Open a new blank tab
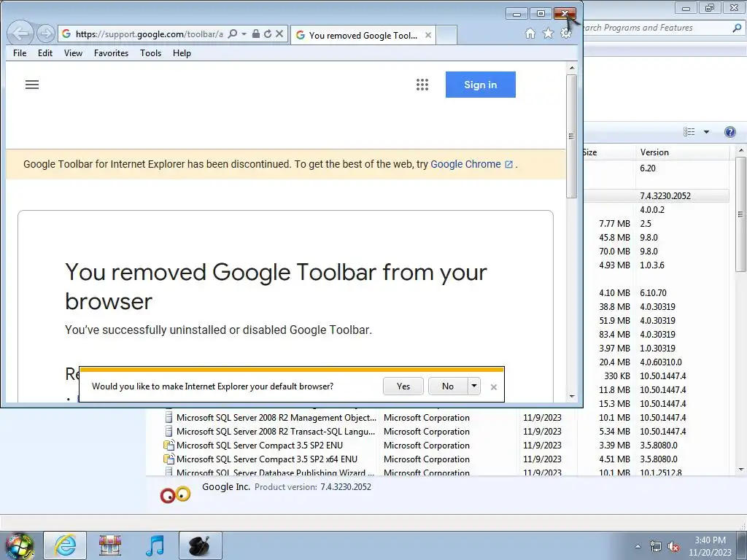 coord(446,35)
